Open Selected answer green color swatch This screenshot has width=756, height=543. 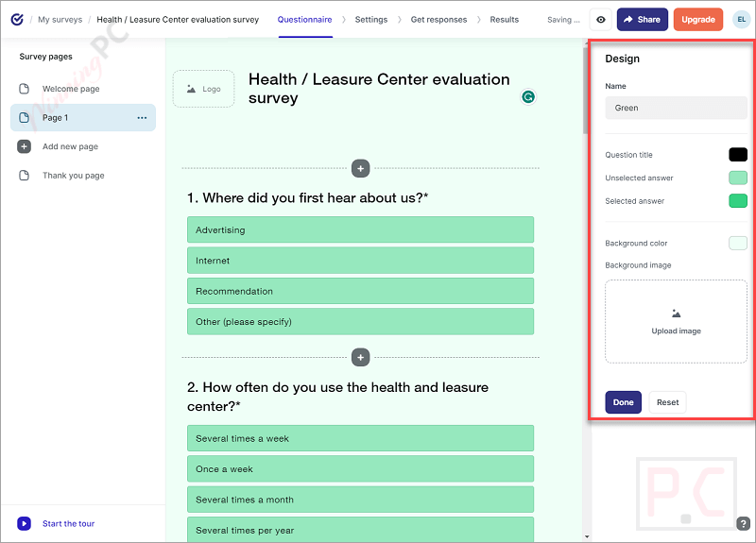[738, 201]
